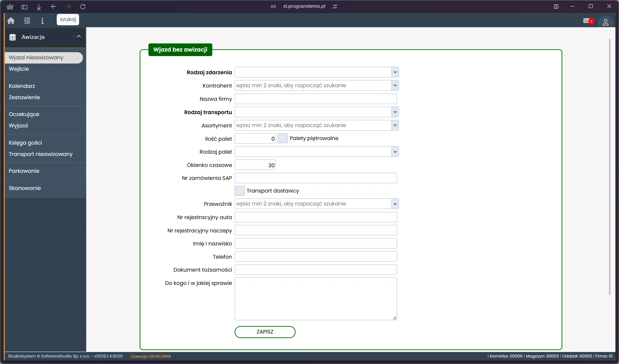Focus the Nr rejestracyjny auta field

click(x=316, y=217)
